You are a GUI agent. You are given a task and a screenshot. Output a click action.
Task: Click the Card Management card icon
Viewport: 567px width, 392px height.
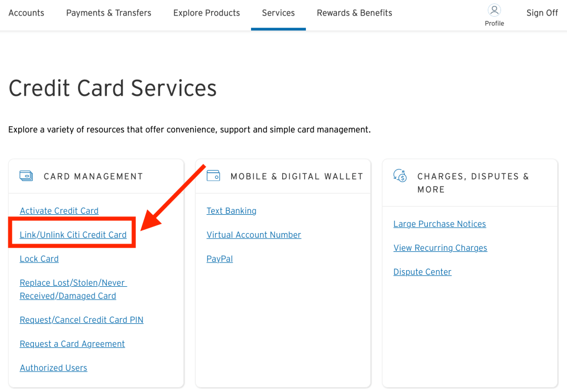point(26,176)
